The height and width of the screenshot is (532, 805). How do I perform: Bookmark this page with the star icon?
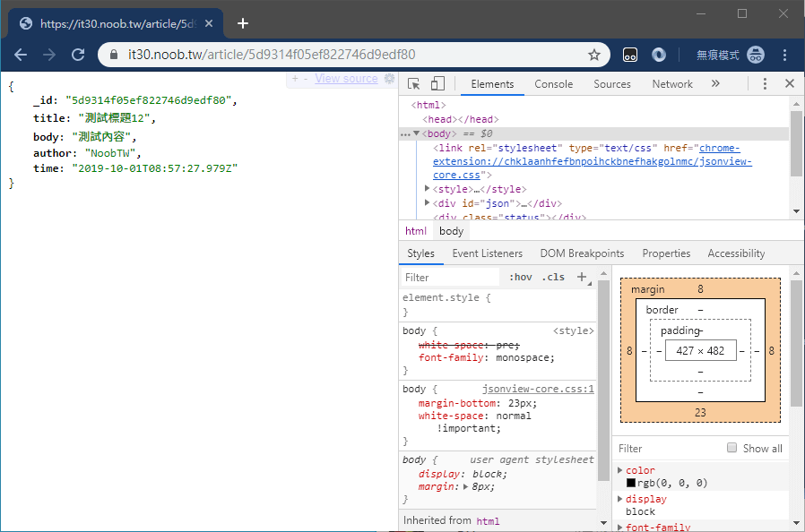click(594, 55)
